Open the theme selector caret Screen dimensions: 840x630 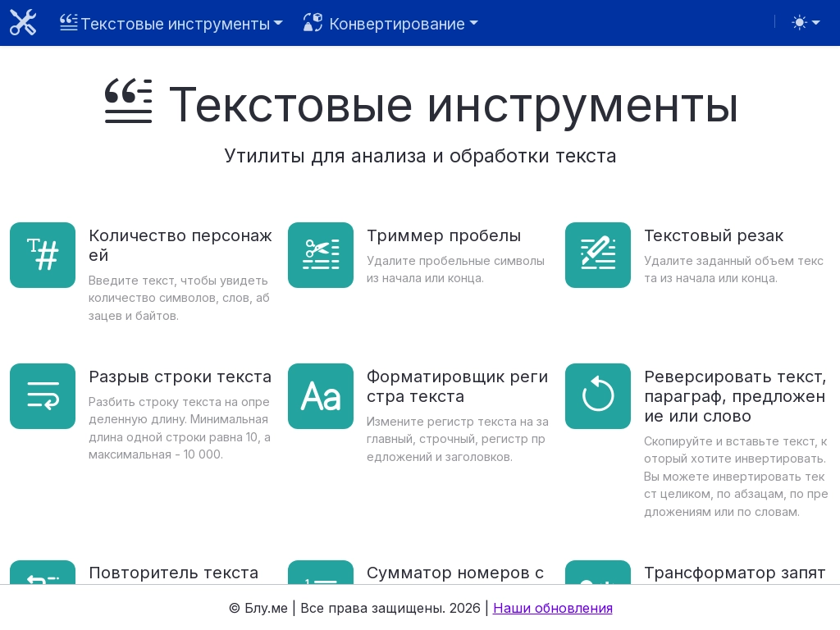click(816, 23)
